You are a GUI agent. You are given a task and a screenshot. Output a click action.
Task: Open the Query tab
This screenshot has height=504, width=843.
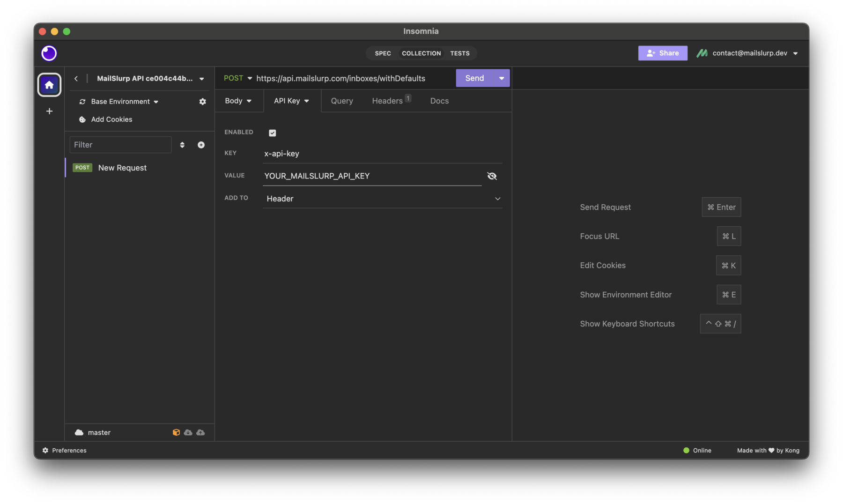[x=342, y=101]
